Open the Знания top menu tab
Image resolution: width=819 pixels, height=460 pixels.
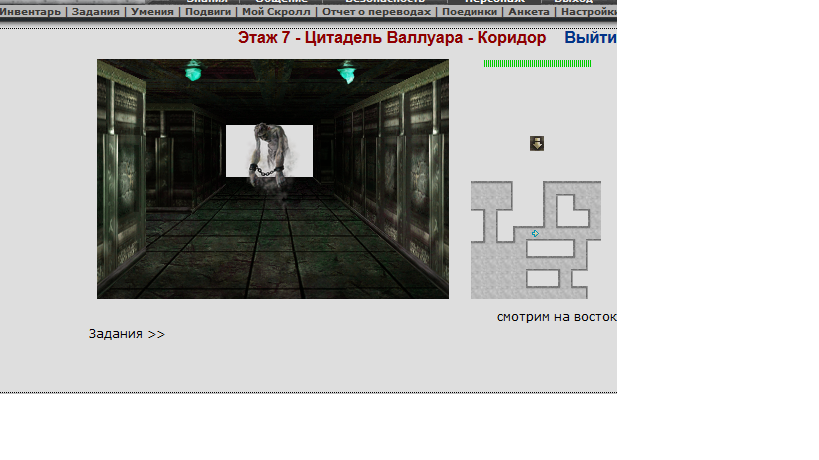pos(207,2)
